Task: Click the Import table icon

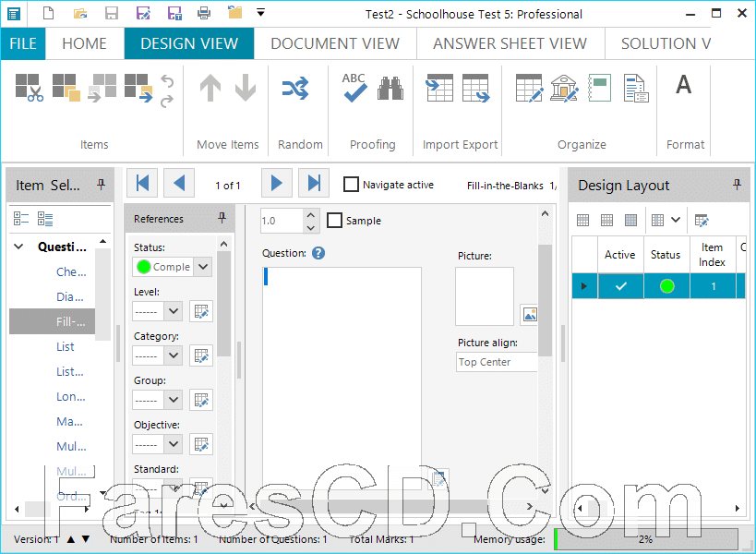Action: [439, 88]
